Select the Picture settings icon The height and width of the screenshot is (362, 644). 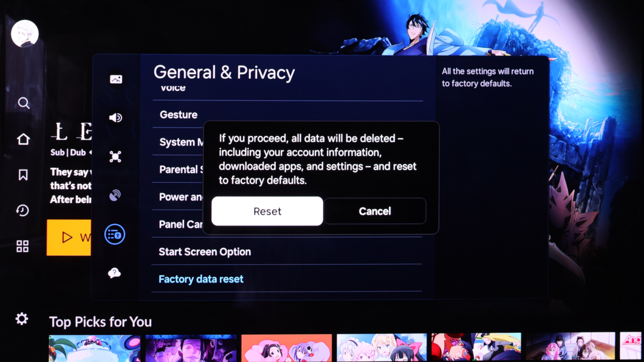point(116,79)
